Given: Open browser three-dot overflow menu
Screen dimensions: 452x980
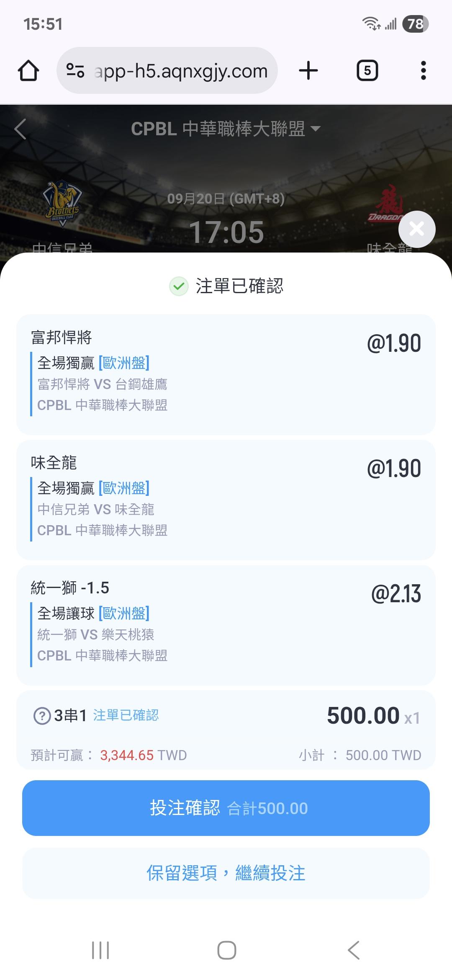Looking at the screenshot, I should (424, 70).
